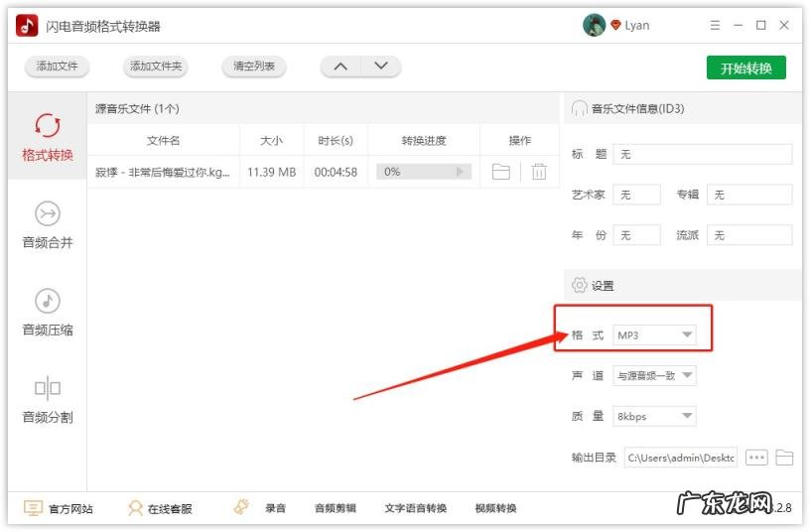Click the 转换进度 column header
Screen dimensions: 810x532
424,141
